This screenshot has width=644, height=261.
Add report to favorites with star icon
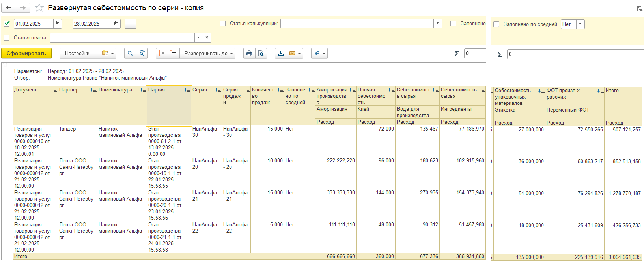tap(39, 8)
